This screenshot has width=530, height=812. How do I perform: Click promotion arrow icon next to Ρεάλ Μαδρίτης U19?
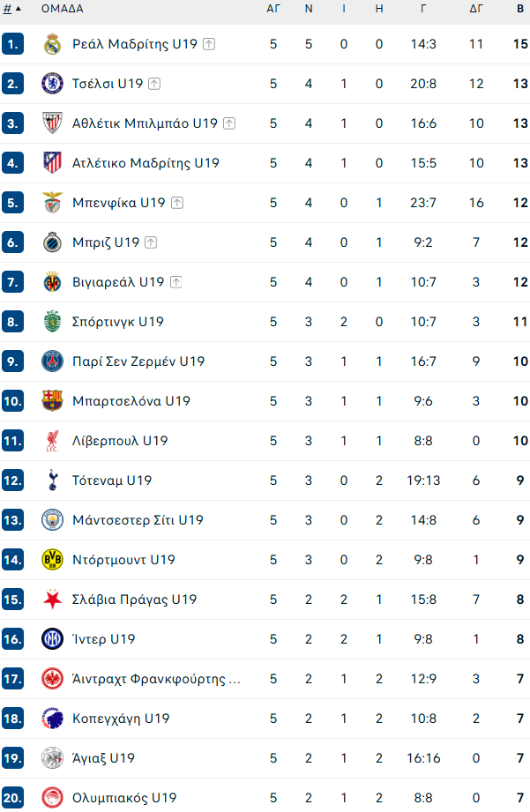tap(209, 44)
